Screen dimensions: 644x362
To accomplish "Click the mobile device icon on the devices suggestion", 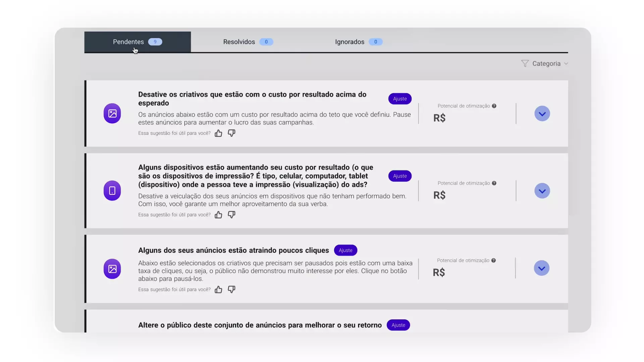I will pyautogui.click(x=112, y=190).
